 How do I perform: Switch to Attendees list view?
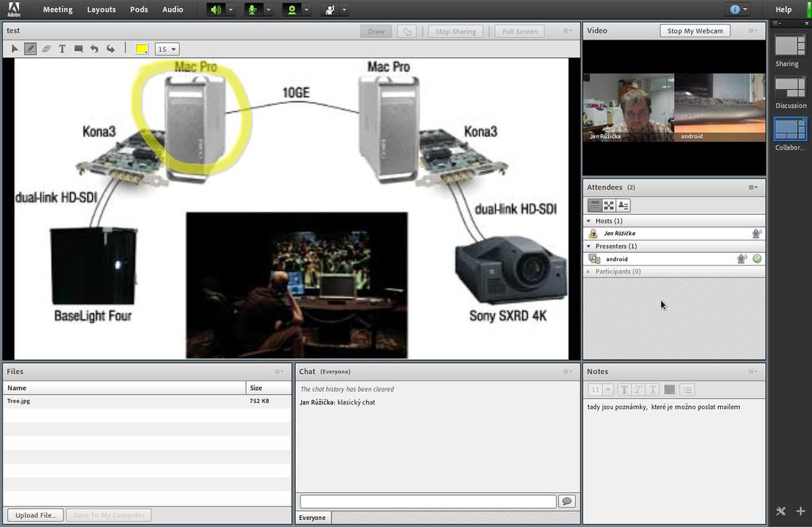(595, 205)
